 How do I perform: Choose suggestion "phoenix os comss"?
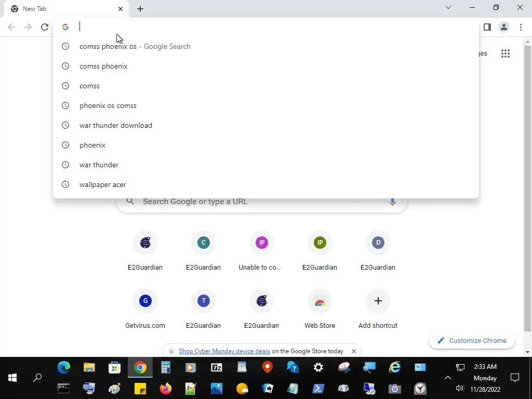tap(266, 105)
